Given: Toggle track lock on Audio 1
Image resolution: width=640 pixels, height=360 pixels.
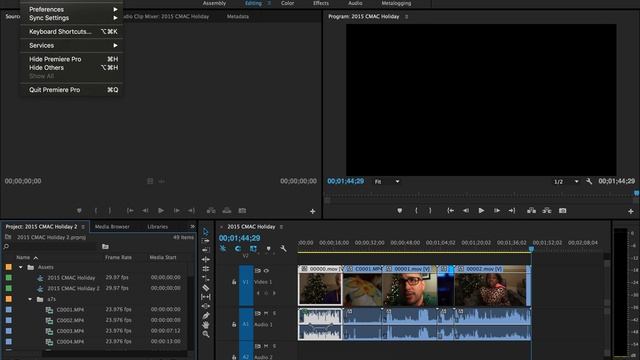Looking at the screenshot, I should (234, 324).
